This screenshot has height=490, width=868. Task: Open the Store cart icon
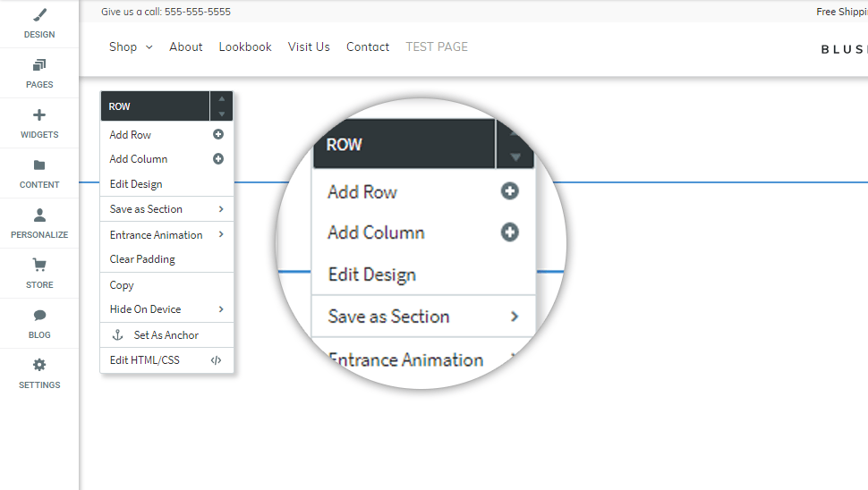tap(39, 266)
